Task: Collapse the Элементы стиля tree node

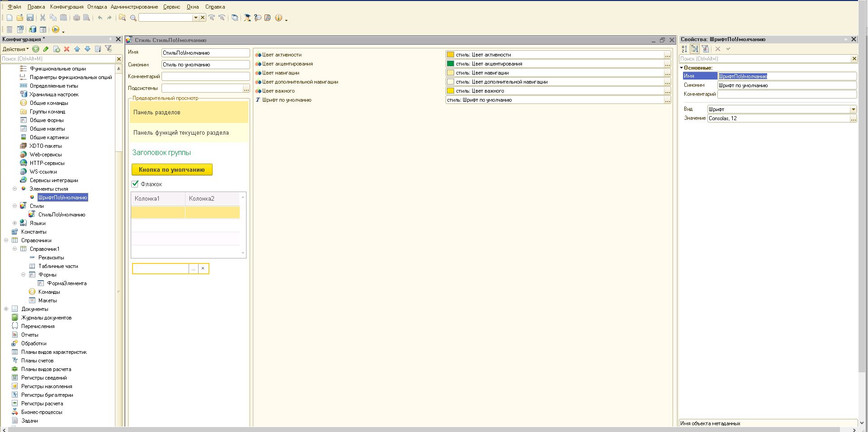Action: (x=14, y=189)
